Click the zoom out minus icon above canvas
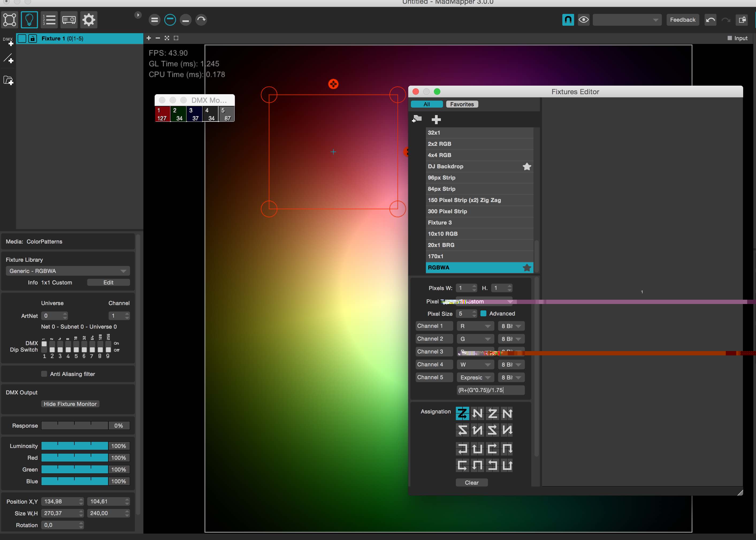Screen dimensions: 756x540 pyautogui.click(x=158, y=38)
